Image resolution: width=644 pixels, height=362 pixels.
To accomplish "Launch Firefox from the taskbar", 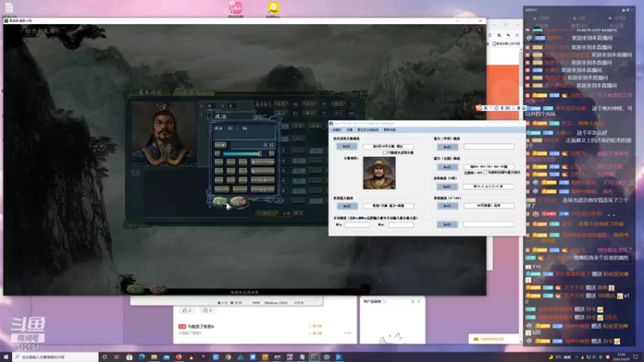I will tap(179, 357).
